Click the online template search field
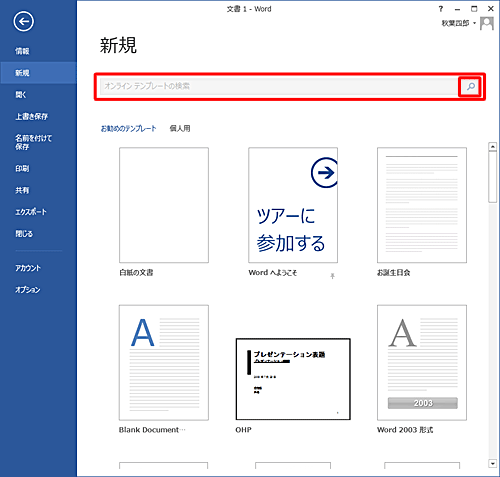Screen dimensions: 500x477 (x=279, y=87)
